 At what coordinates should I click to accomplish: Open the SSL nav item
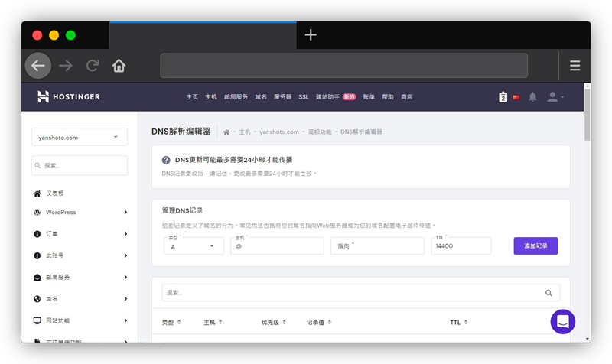304,97
